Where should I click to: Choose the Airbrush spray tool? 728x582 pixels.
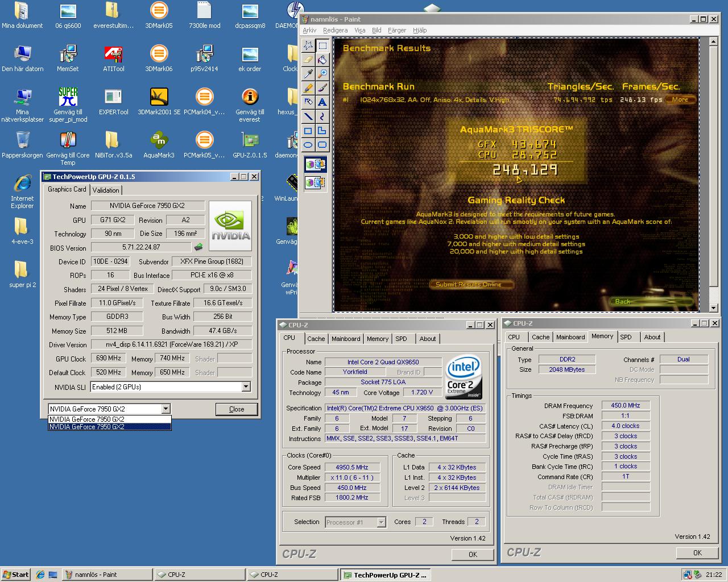pos(308,102)
